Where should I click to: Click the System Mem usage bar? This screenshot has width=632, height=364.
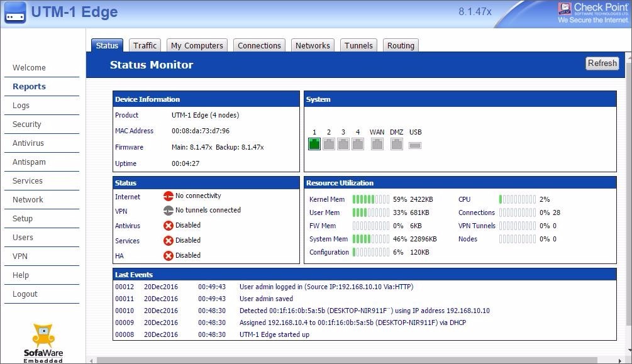371,239
